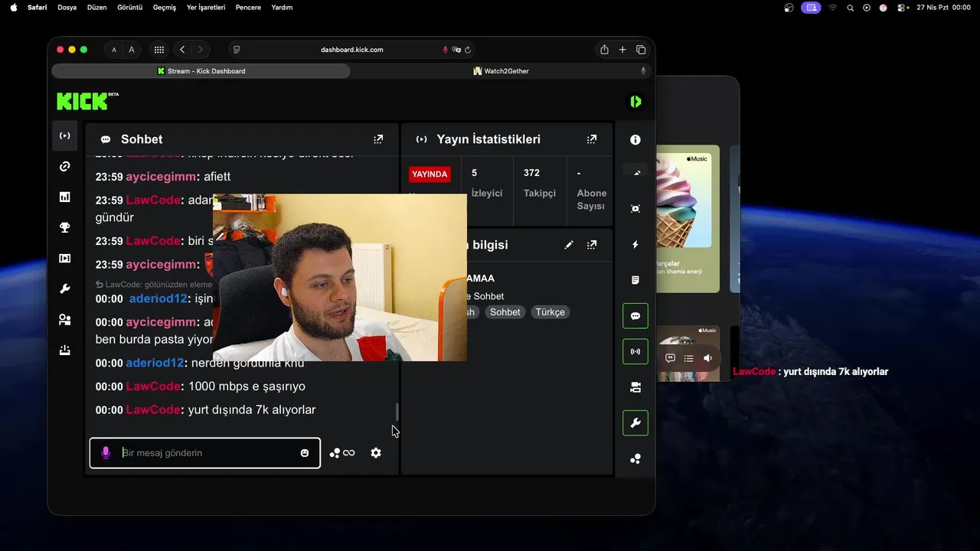Open the community users icon in sidebar
980x551 pixels.
click(x=65, y=320)
